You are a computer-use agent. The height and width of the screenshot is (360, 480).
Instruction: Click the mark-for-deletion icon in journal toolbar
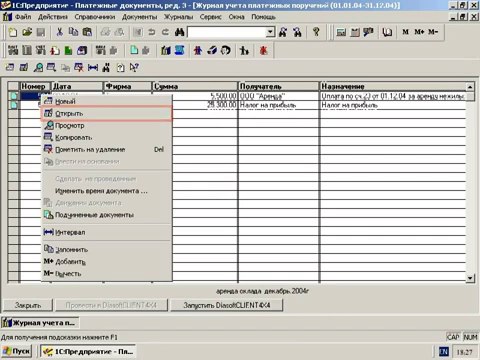[x=79, y=68]
